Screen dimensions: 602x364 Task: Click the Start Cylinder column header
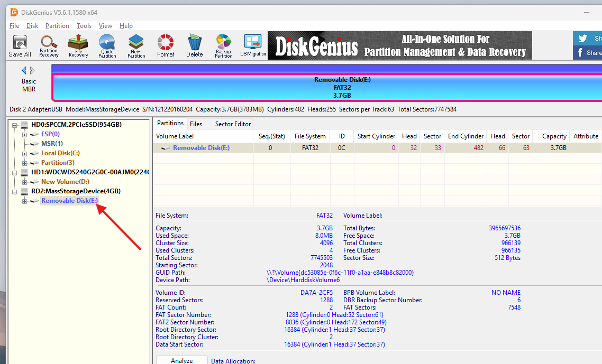click(376, 136)
